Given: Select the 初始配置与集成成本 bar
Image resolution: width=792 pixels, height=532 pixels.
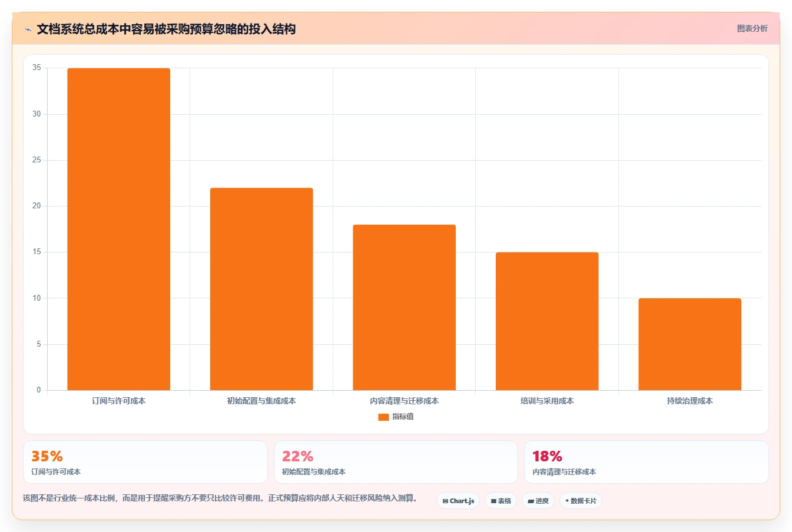Looking at the screenshot, I should click(261, 289).
